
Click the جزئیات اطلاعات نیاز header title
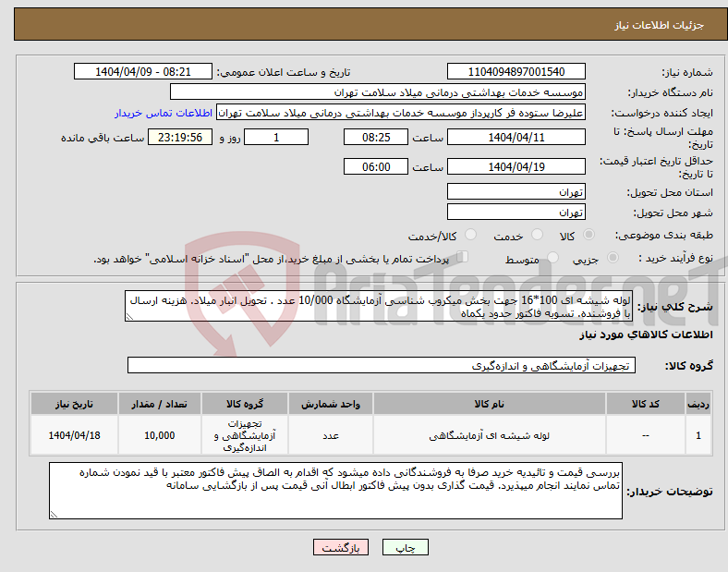point(660,25)
